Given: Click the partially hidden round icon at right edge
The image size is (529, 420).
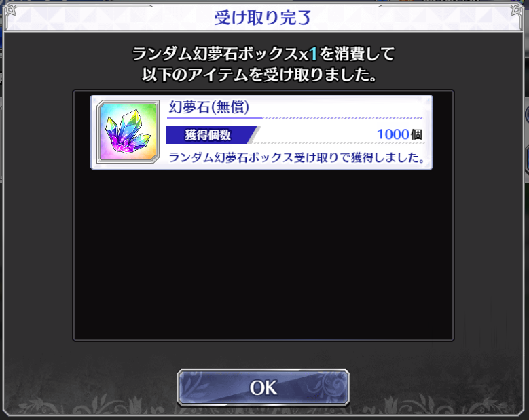Looking at the screenshot, I should 526,115.
